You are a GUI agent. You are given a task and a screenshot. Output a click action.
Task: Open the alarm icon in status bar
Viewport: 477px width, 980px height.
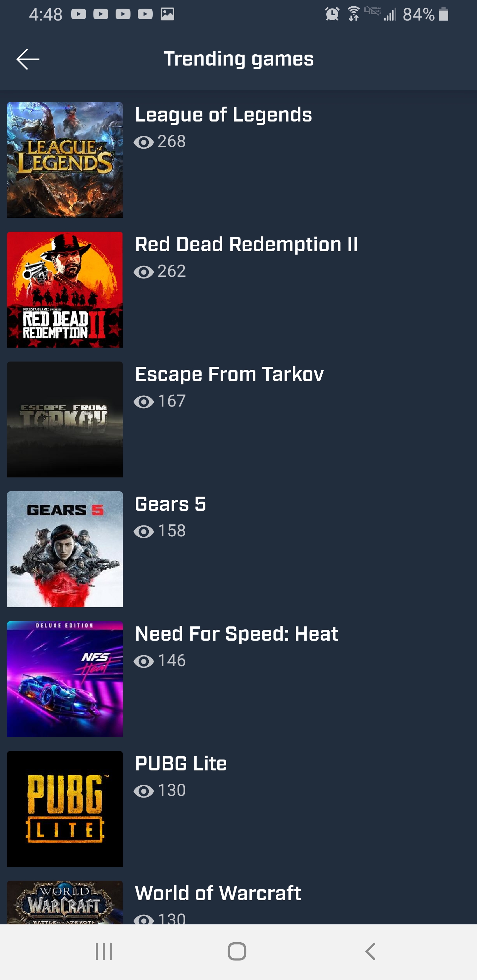(x=332, y=14)
